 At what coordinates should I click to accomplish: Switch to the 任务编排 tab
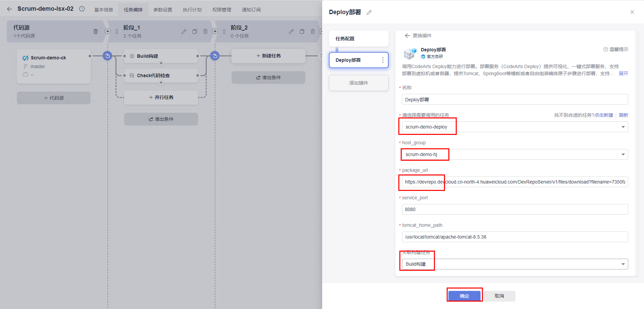[133, 10]
